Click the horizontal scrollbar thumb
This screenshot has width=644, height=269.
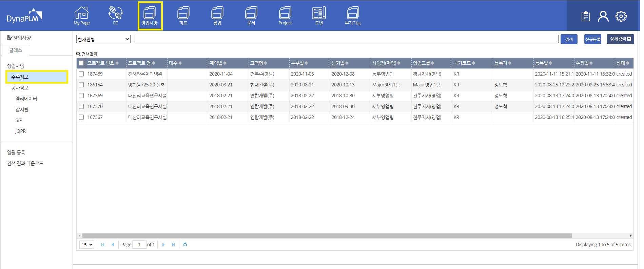tap(327, 235)
